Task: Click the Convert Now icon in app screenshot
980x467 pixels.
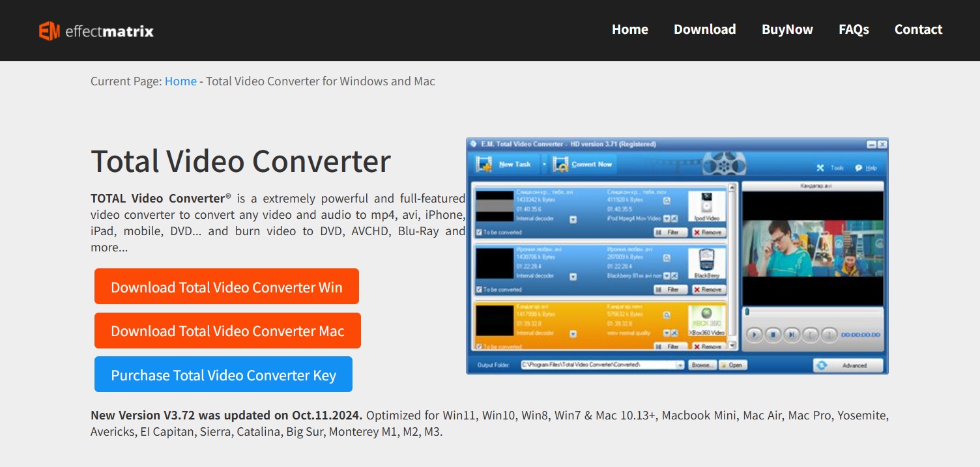Action: click(560, 164)
